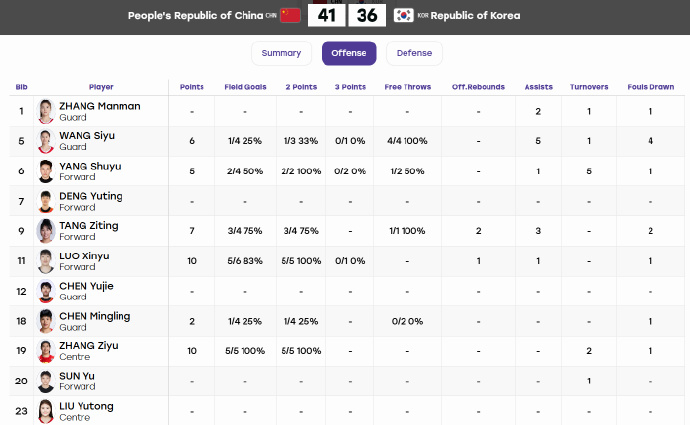Click the China flag icon
Screen dimensions: 690x425
point(290,15)
